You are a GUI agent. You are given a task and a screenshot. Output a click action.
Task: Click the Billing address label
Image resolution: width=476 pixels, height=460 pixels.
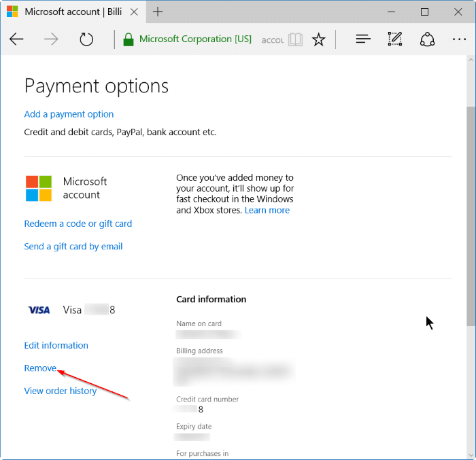199,351
